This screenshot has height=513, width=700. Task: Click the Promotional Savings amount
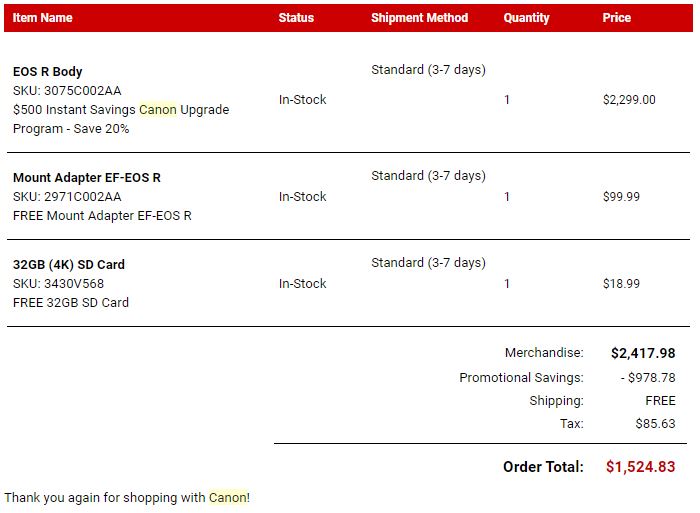point(647,378)
